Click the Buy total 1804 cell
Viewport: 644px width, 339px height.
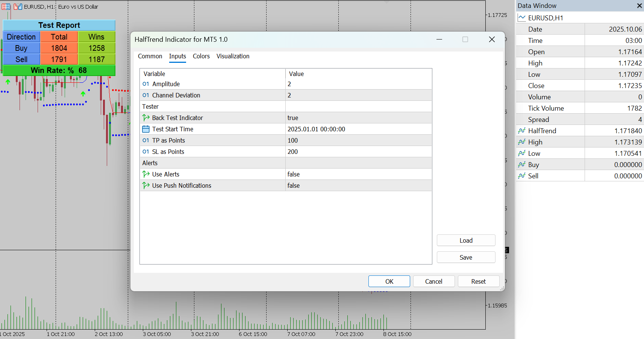tap(59, 48)
